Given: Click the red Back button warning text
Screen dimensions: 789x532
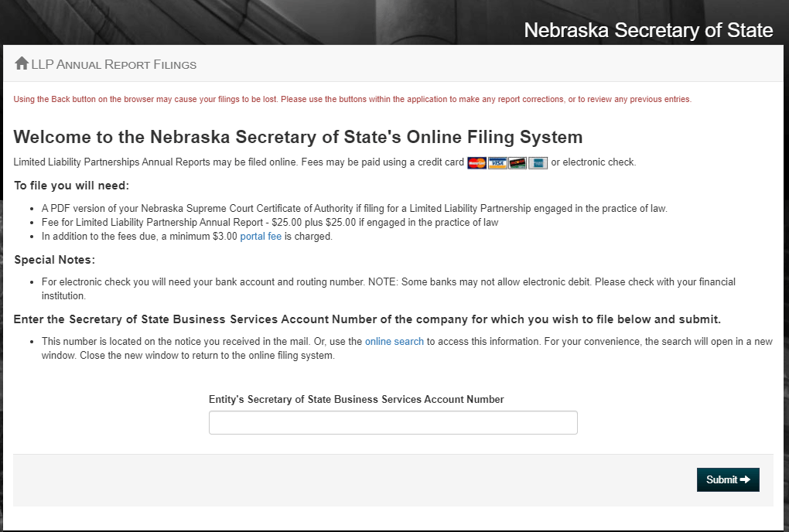Looking at the screenshot, I should 352,99.
